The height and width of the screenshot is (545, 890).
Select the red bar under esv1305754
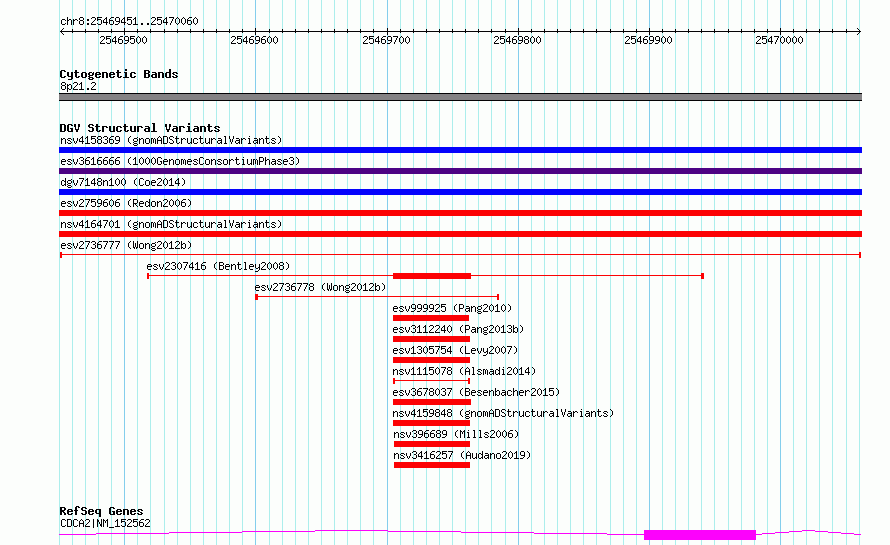pos(431,360)
